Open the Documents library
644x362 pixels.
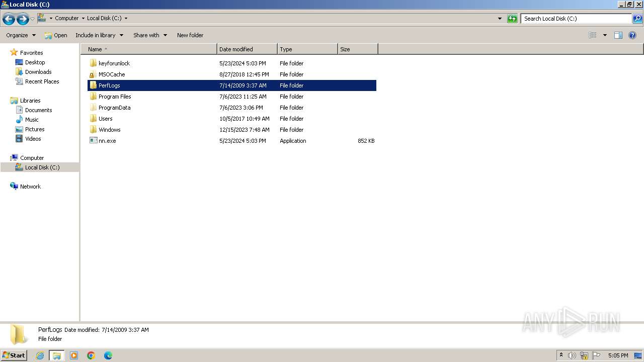click(x=38, y=110)
